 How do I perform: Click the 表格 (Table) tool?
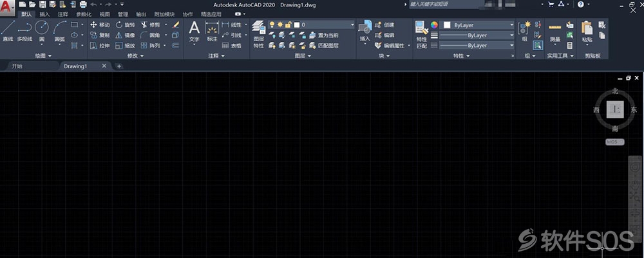pyautogui.click(x=232, y=46)
